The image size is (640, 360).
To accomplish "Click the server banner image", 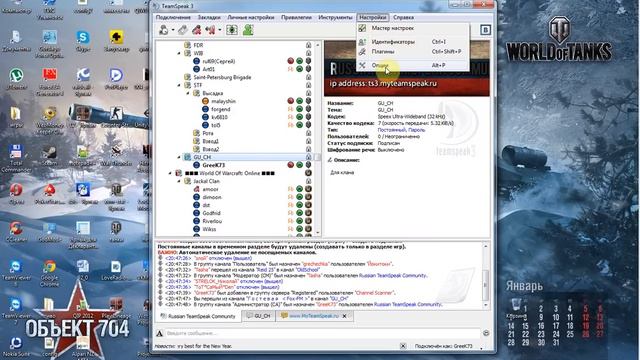I will pos(407,68).
